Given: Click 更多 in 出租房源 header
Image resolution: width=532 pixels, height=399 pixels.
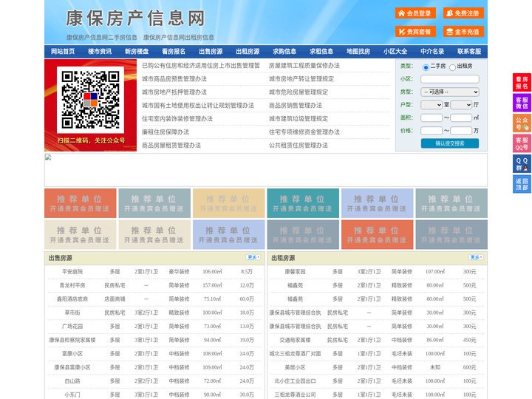Looking at the screenshot, I should coord(476,258).
